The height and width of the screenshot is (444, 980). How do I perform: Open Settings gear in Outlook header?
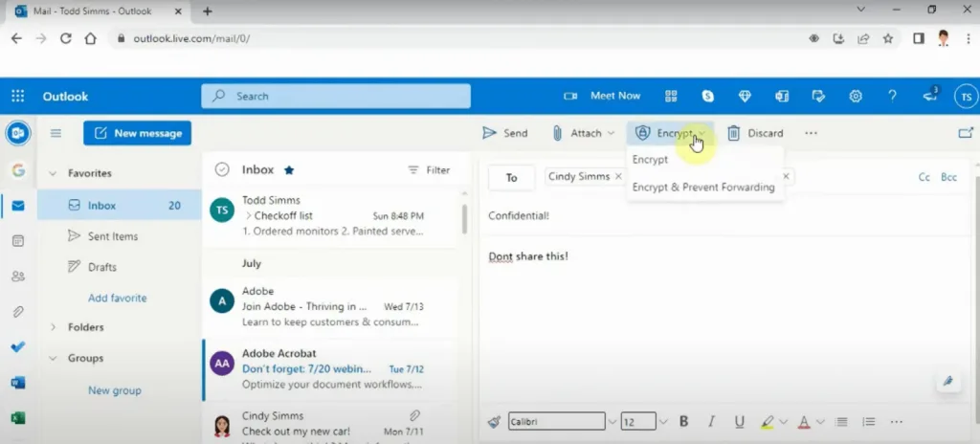tap(856, 96)
